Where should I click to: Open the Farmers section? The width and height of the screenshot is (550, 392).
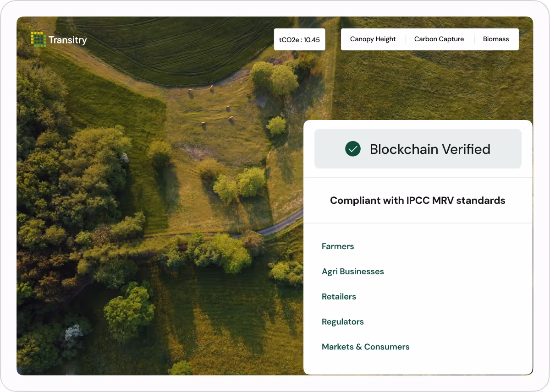[x=338, y=246]
